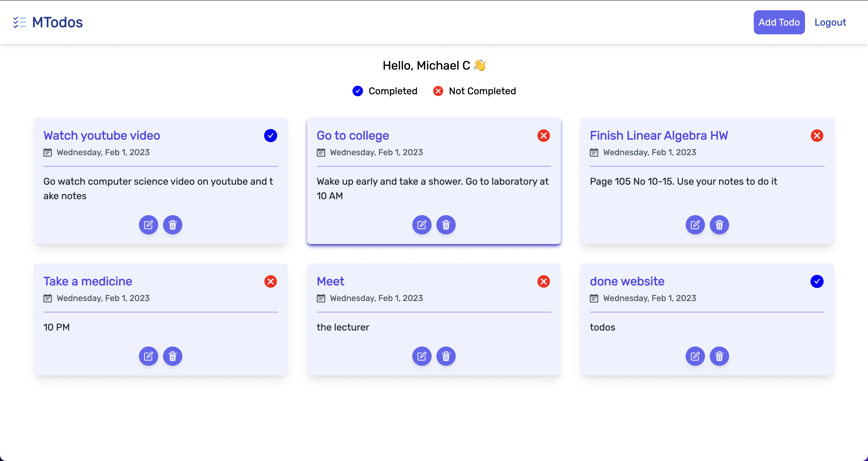Mark the Meet todo as completed

pos(544,281)
